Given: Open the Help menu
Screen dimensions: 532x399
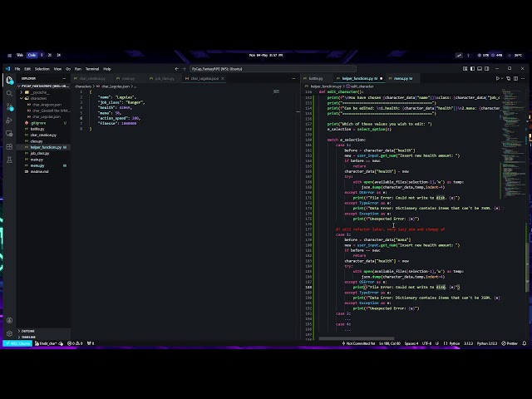Looking at the screenshot, I should [107, 69].
